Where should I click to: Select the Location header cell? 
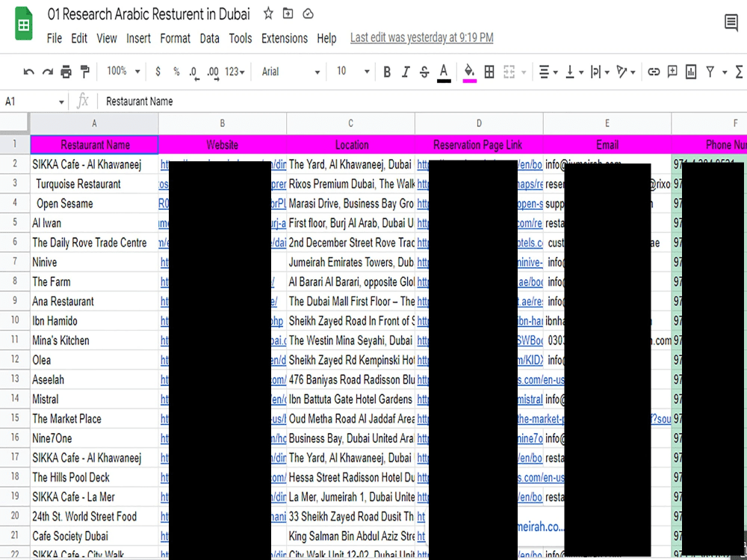click(350, 145)
